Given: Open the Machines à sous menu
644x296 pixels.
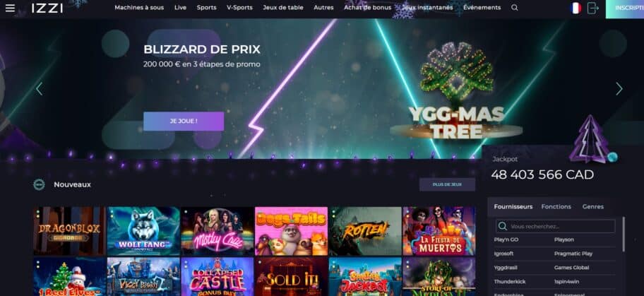Looking at the screenshot, I should (x=139, y=8).
